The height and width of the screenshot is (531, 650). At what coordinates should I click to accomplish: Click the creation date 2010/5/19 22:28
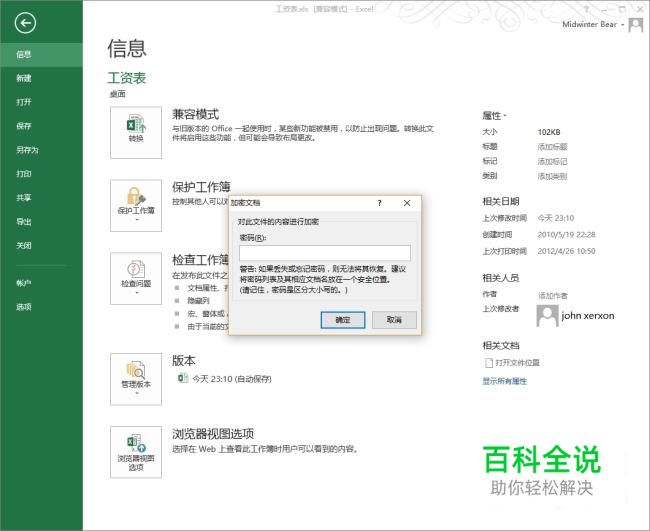click(x=566, y=235)
